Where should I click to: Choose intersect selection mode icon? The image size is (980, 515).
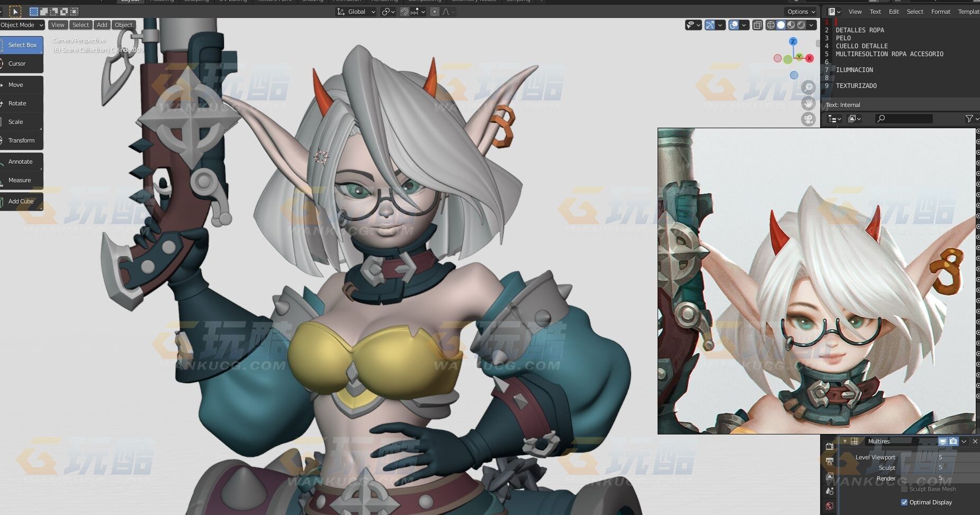pos(74,11)
